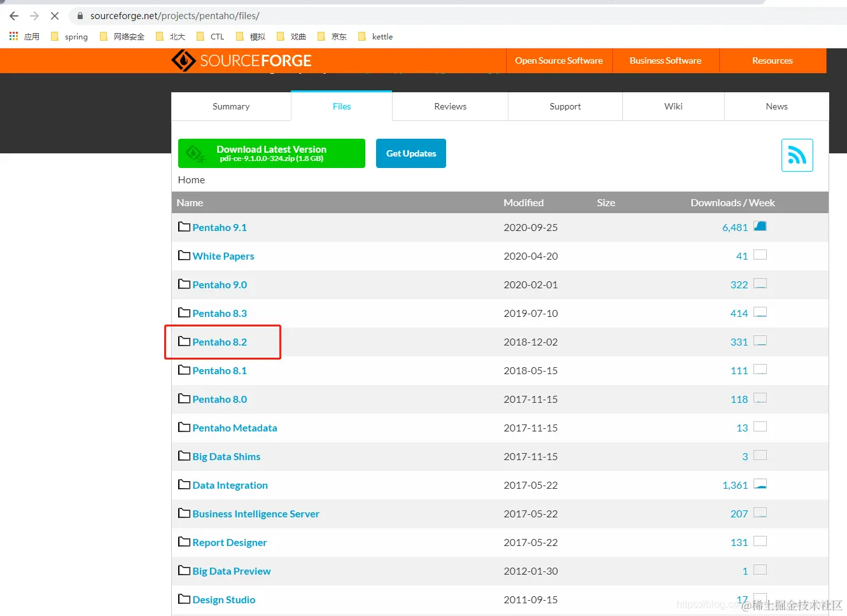Sort by the Modified column header
The width and height of the screenshot is (847, 616).
(x=524, y=202)
